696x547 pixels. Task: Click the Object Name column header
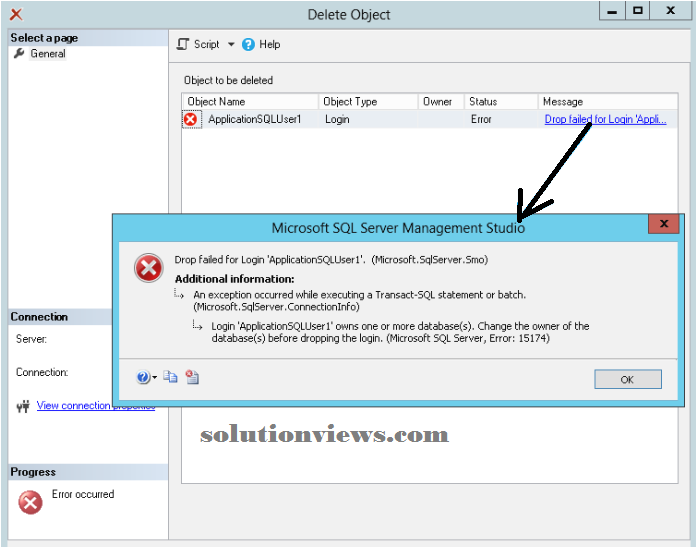coord(249,102)
